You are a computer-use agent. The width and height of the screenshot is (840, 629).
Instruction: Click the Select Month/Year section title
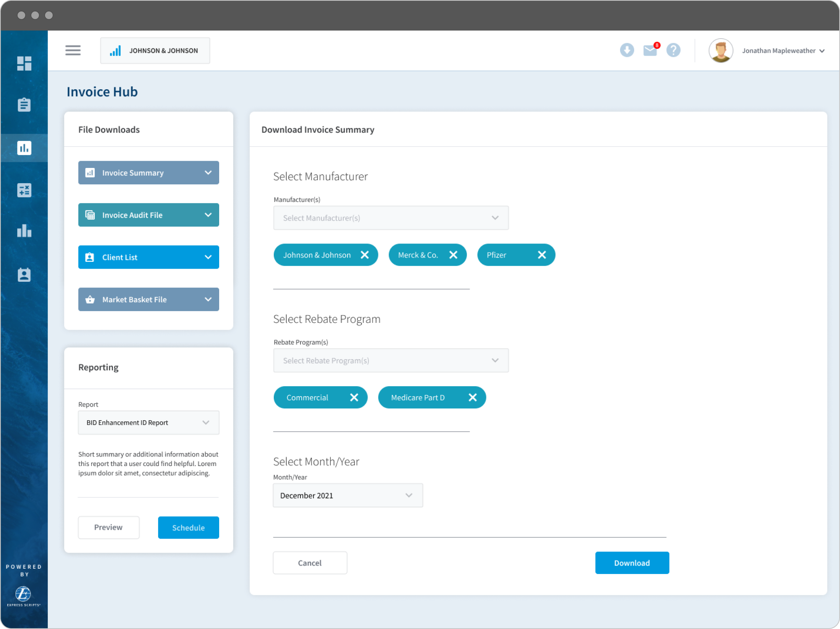click(x=316, y=462)
